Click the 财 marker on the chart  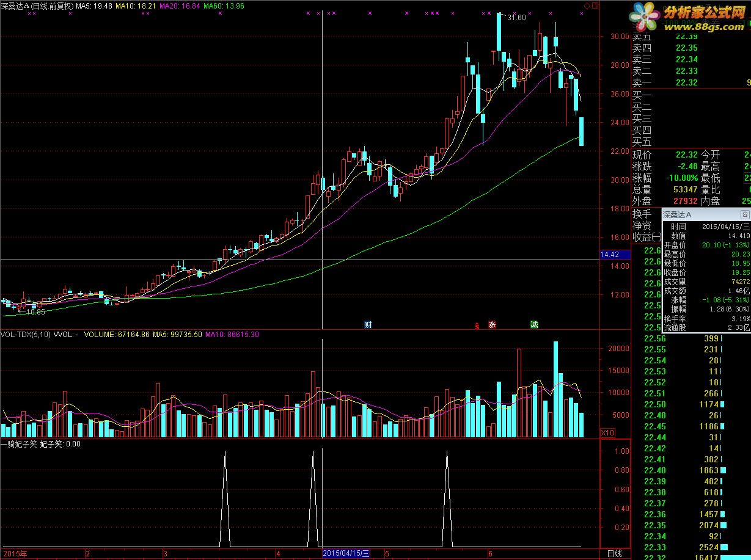click(368, 324)
